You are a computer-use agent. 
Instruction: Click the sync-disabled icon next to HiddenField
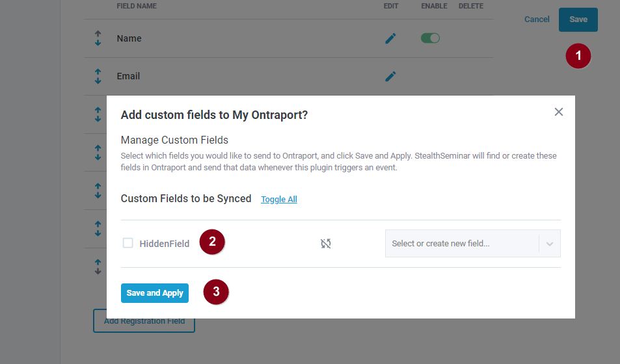click(326, 244)
